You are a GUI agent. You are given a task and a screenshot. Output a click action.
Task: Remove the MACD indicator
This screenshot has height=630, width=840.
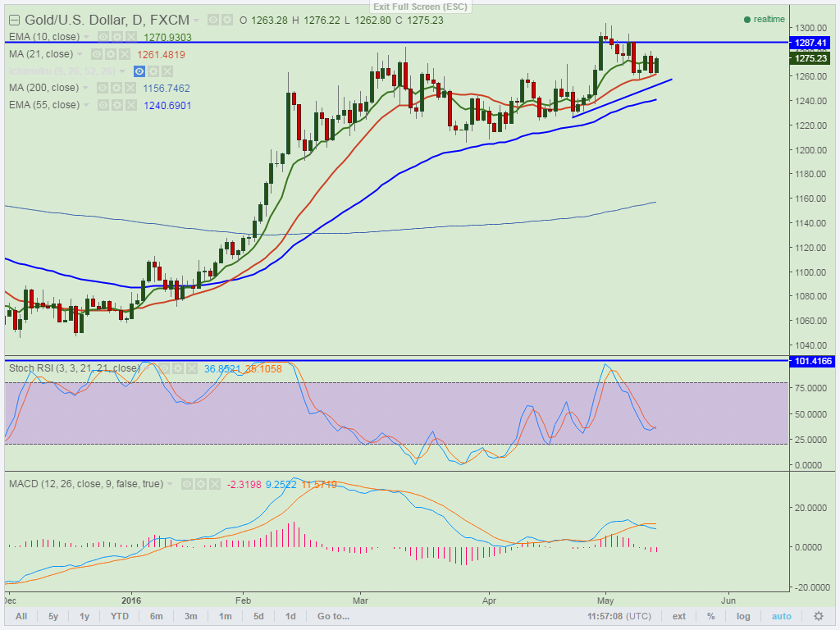coord(215,484)
